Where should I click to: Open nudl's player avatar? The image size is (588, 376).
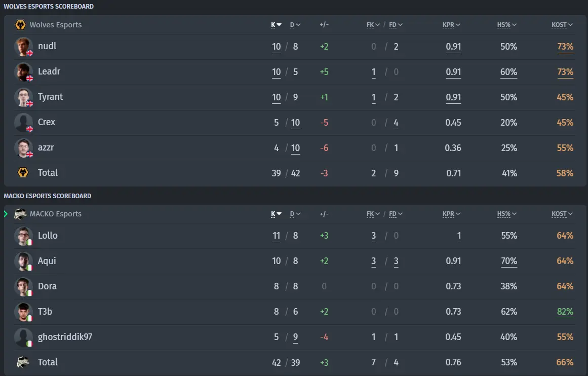[23, 47]
